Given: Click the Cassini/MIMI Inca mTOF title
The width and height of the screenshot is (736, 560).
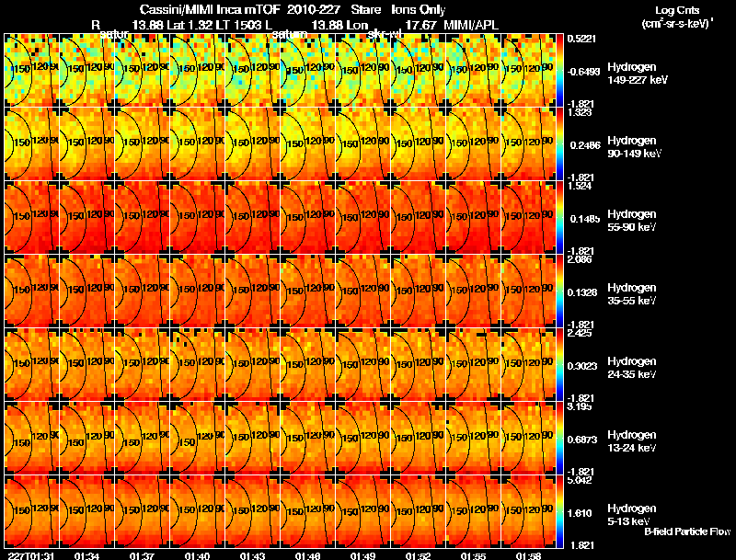Looking at the screenshot, I should [210, 9].
